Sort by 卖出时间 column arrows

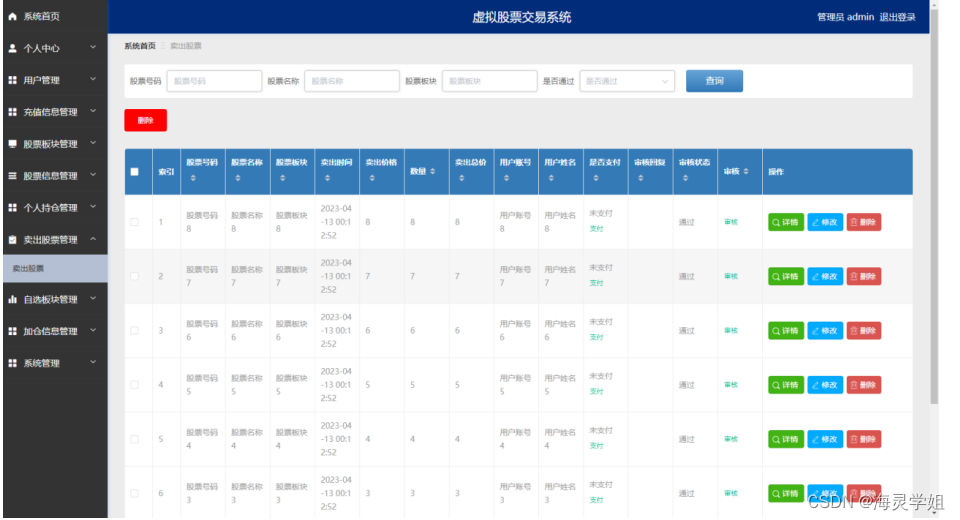(x=327, y=178)
